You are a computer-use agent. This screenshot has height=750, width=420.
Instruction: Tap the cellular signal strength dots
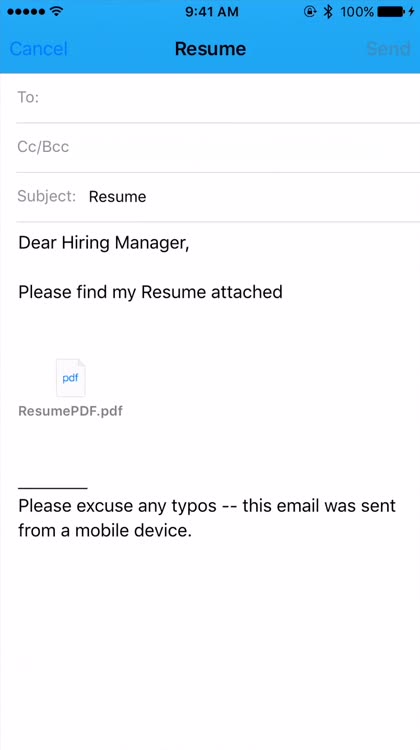point(26,12)
